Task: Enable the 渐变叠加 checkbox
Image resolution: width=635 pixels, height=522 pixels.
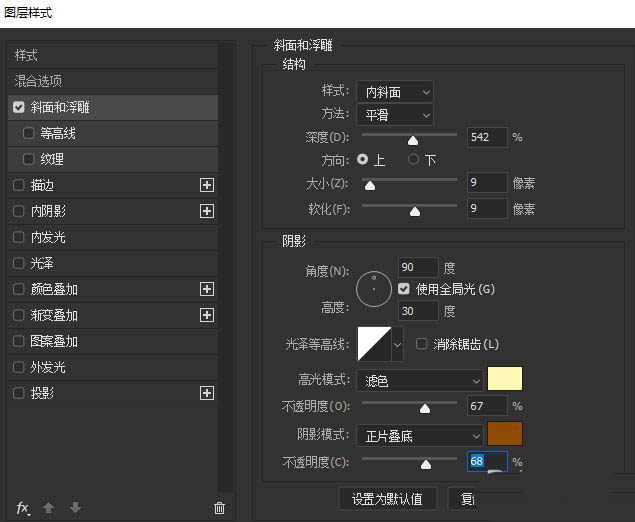Action: point(19,315)
